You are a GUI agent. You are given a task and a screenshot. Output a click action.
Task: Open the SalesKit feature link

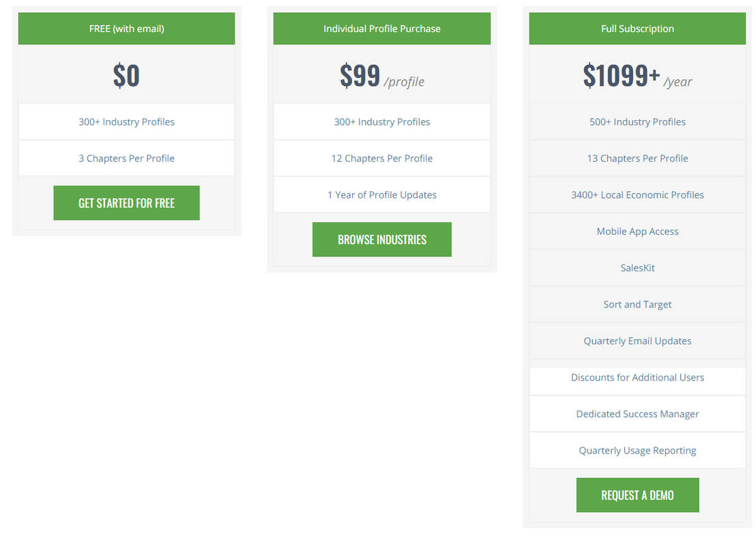(637, 267)
